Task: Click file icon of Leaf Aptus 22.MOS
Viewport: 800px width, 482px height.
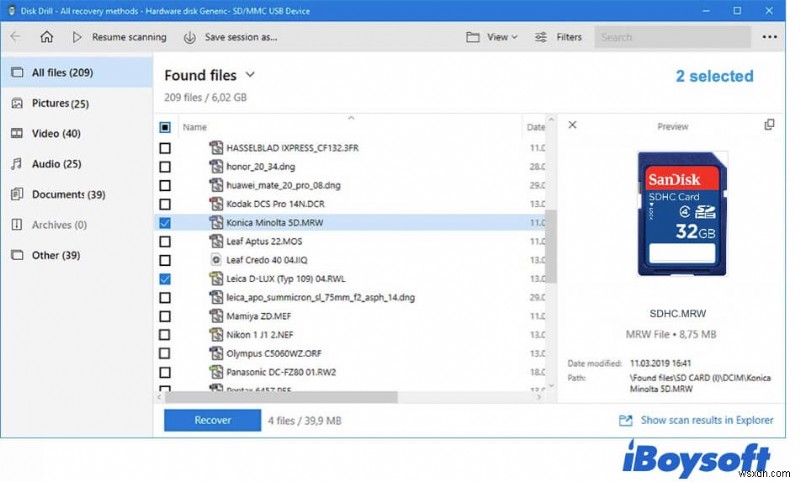Action: (216, 241)
